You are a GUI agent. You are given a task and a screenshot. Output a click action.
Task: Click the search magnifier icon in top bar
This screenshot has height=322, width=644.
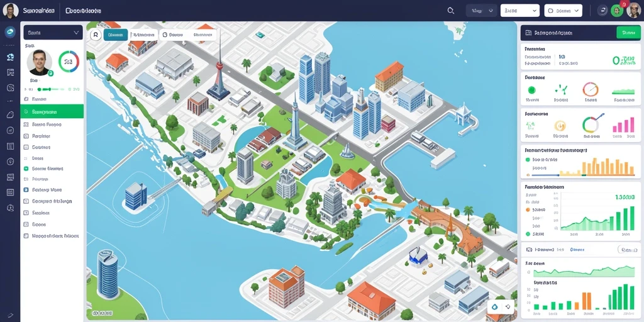coord(450,11)
